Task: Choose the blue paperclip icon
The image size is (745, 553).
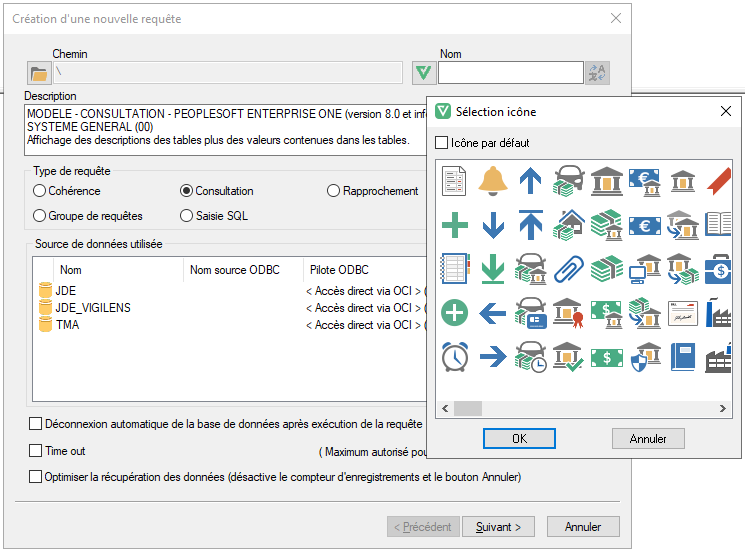Action: click(x=569, y=269)
